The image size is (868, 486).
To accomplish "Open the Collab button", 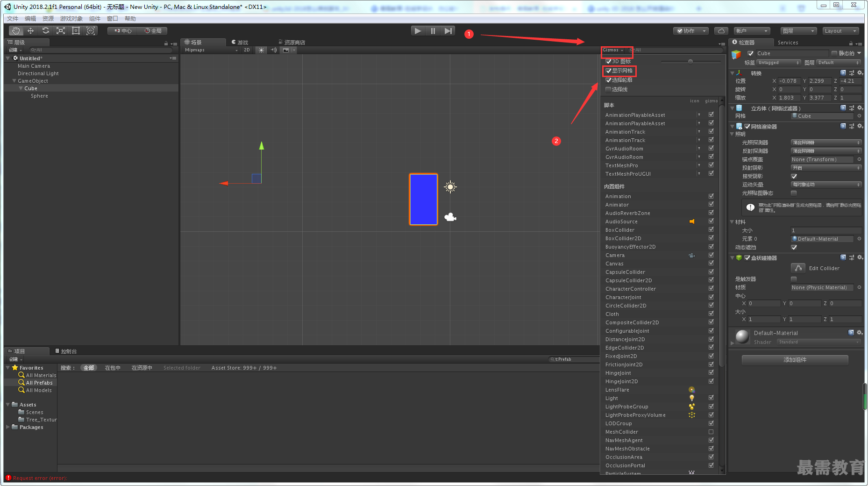I will coord(691,31).
